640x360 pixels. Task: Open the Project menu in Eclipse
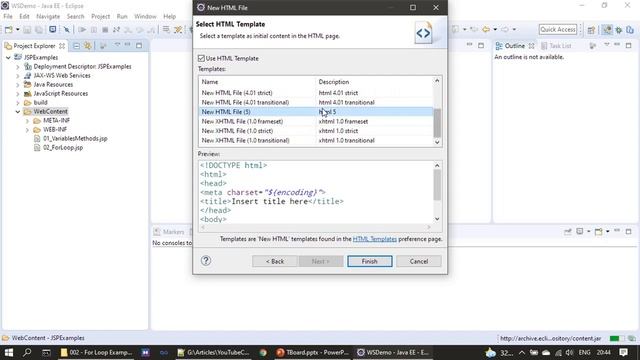click(100, 16)
